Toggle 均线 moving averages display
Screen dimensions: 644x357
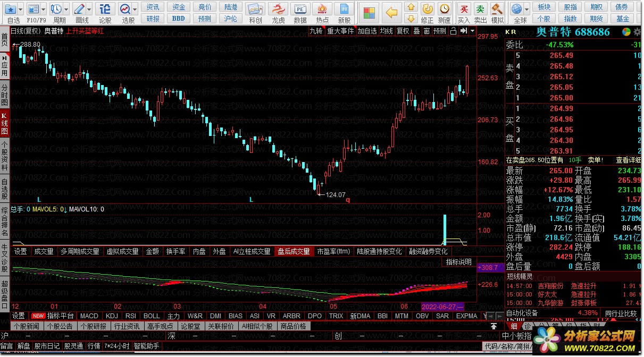pyautogui.click(x=386, y=31)
